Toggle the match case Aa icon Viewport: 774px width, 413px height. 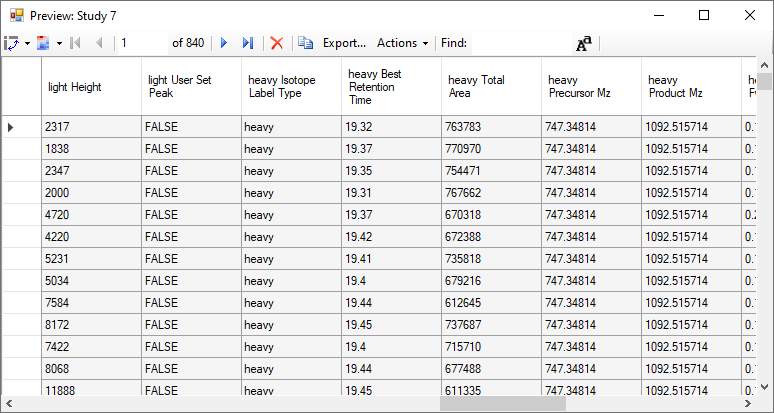tap(584, 43)
